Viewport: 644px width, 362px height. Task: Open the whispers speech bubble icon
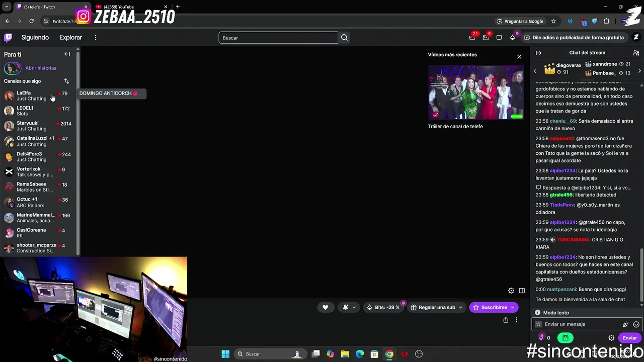click(x=499, y=38)
